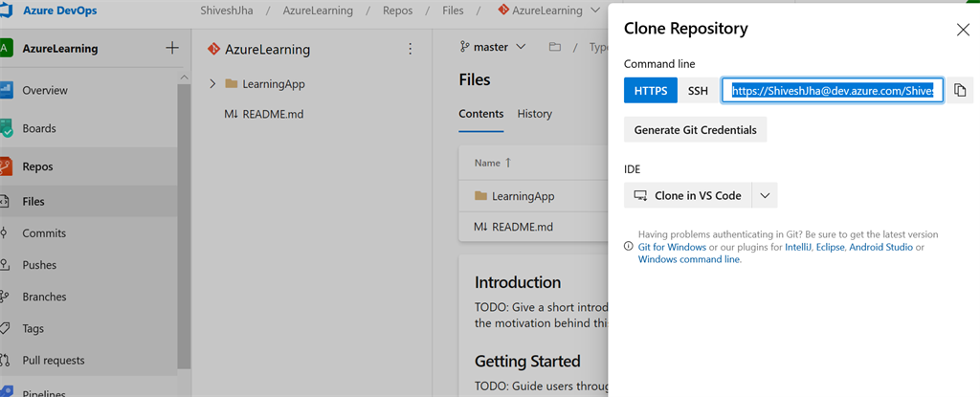Close the Clone Repository panel
Image resolution: width=980 pixels, height=397 pixels.
point(963,30)
